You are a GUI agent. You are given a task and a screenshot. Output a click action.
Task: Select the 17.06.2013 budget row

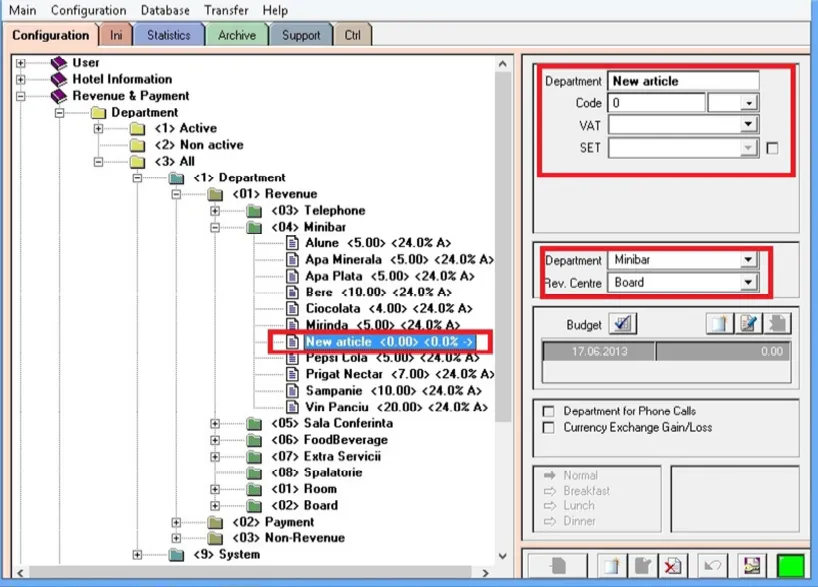coord(666,352)
